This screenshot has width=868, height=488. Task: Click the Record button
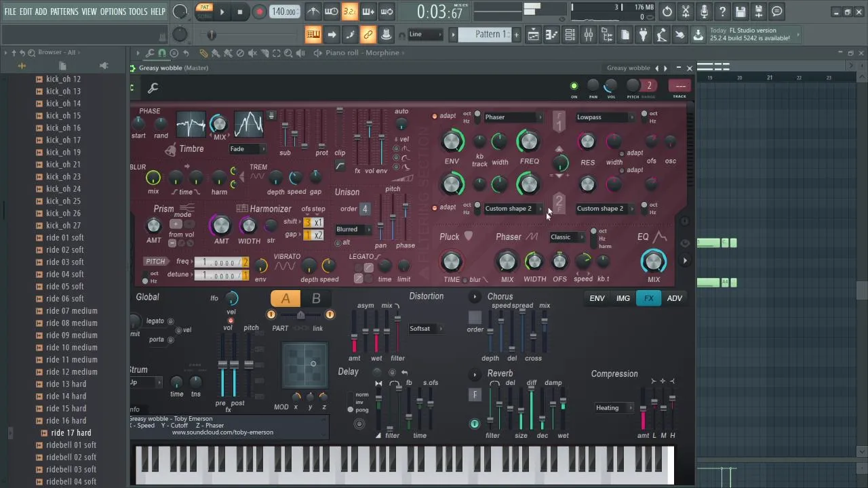tap(259, 12)
